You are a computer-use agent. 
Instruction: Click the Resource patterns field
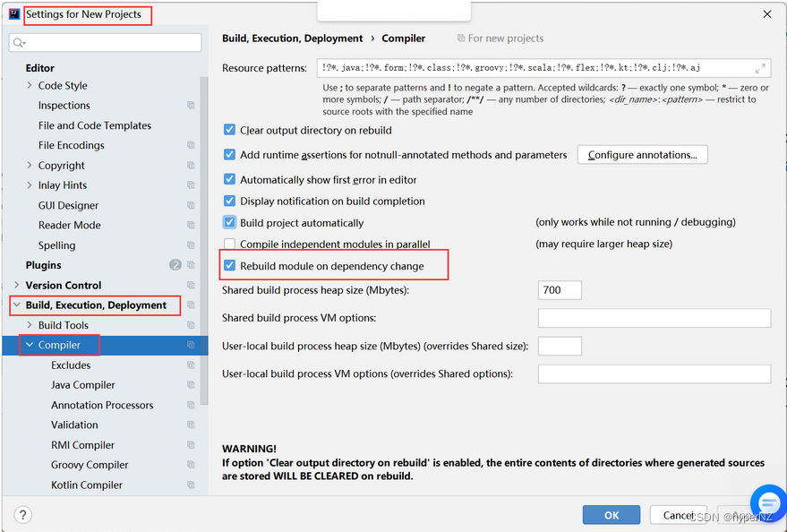pyautogui.click(x=543, y=68)
